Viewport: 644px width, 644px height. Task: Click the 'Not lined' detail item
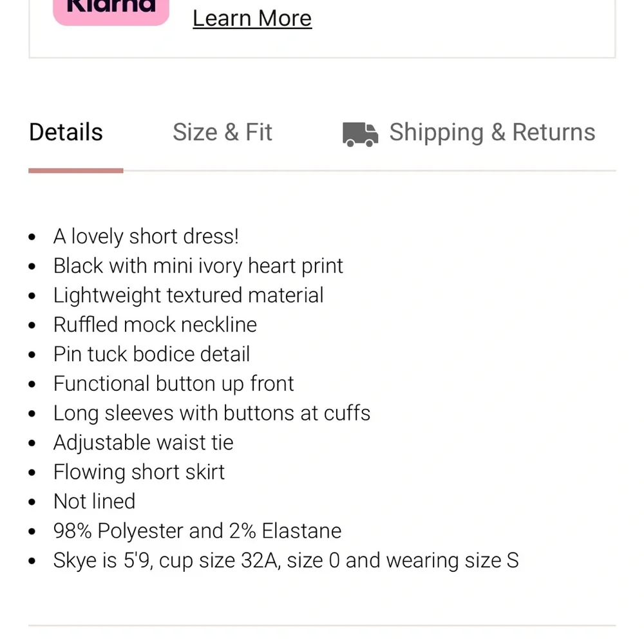(x=95, y=502)
